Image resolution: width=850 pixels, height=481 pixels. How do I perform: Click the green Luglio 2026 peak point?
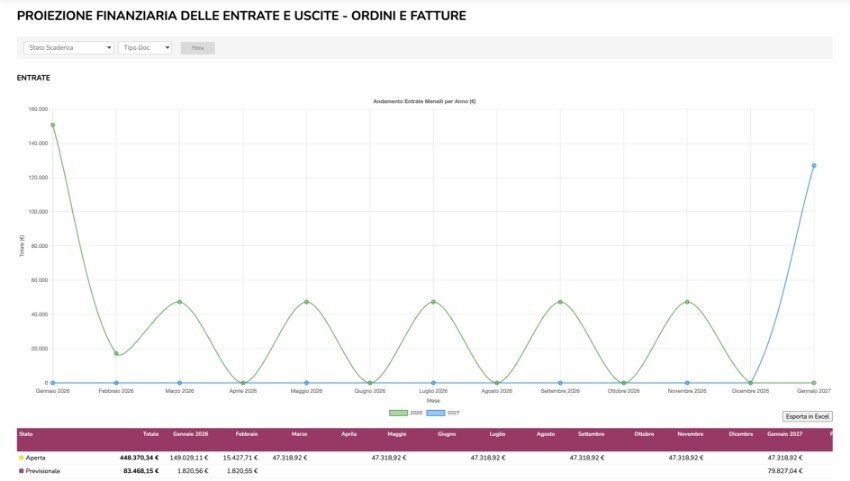(433, 302)
